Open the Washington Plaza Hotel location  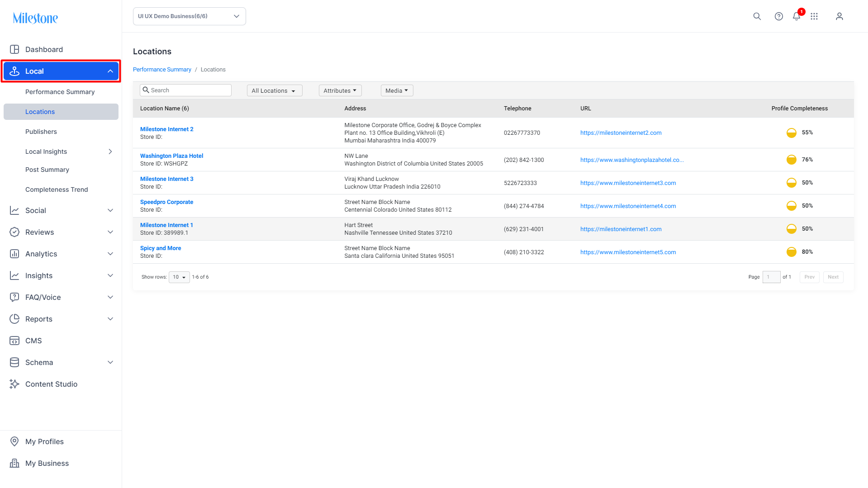pyautogui.click(x=171, y=156)
